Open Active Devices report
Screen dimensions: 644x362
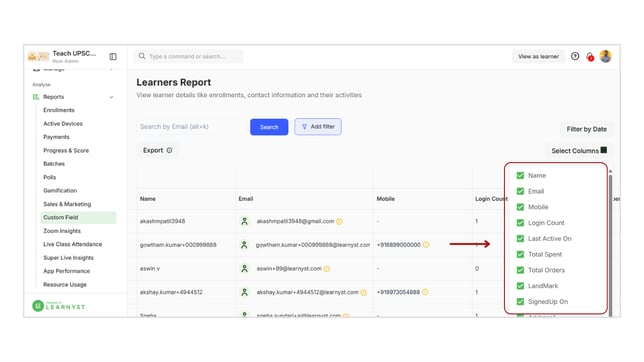pyautogui.click(x=63, y=124)
